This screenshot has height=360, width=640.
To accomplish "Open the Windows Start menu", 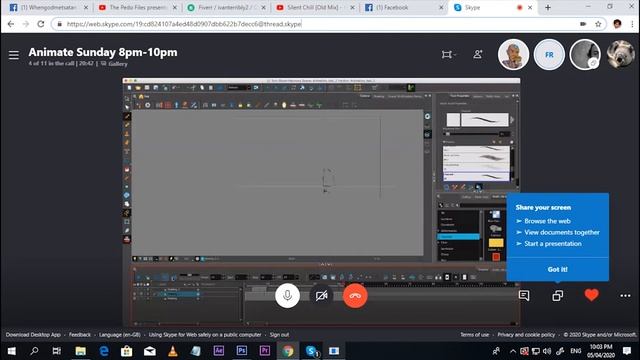I will (11, 351).
